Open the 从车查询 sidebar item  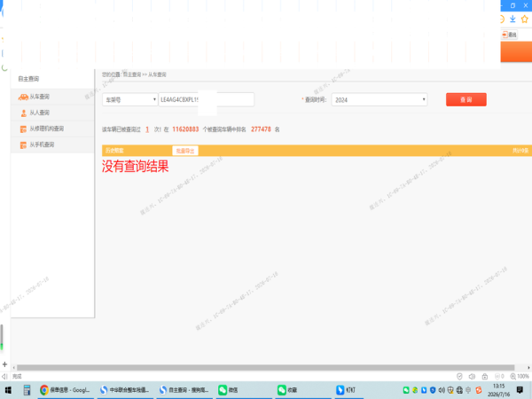tap(52, 97)
